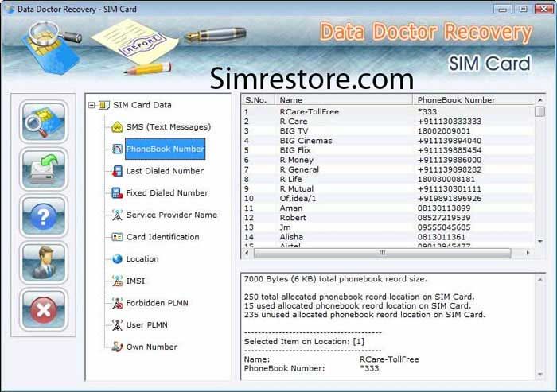557x392 pixels.
Task: Click the contact list scroll down arrow
Action: pos(540,242)
